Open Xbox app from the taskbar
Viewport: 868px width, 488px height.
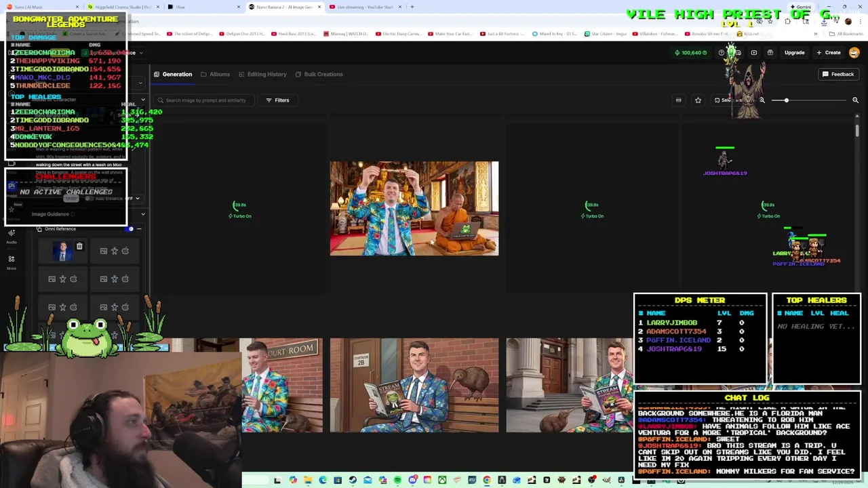pos(442,481)
